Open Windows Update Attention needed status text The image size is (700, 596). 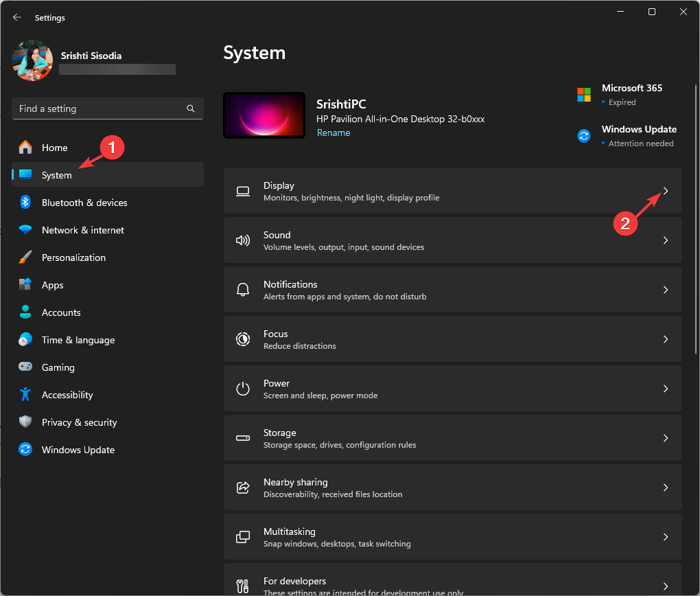click(640, 144)
